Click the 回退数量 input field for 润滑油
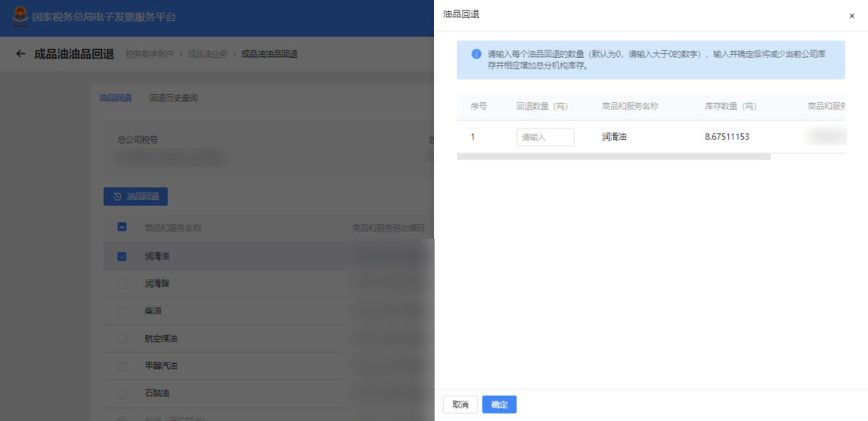The width and height of the screenshot is (868, 421). click(545, 137)
